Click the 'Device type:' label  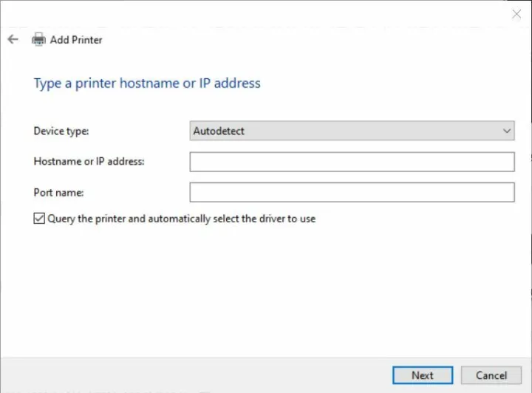pos(61,131)
